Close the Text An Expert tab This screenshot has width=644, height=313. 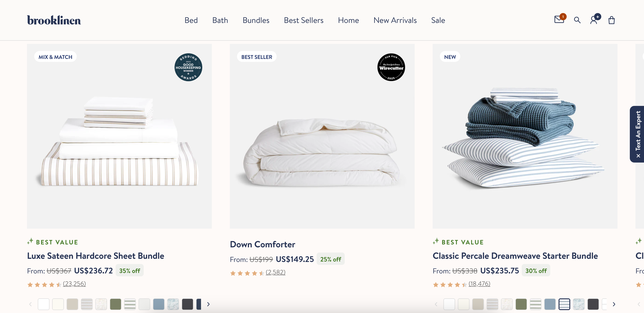click(638, 156)
